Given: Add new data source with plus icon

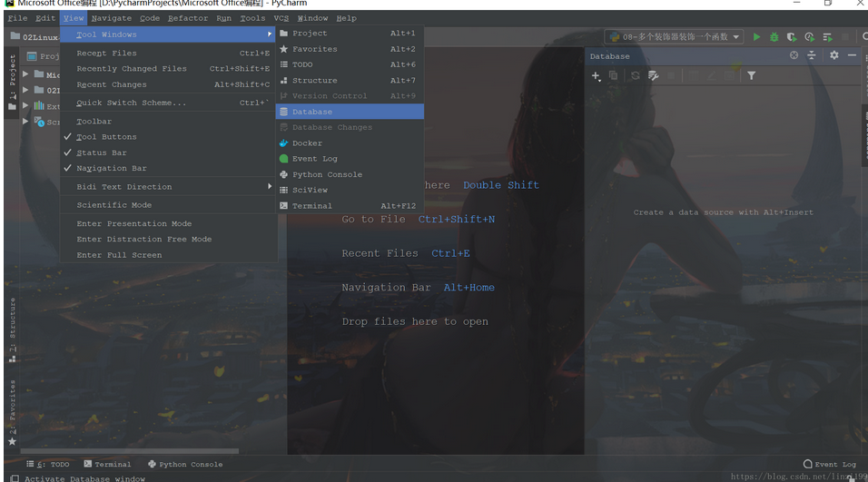Looking at the screenshot, I should [x=596, y=76].
